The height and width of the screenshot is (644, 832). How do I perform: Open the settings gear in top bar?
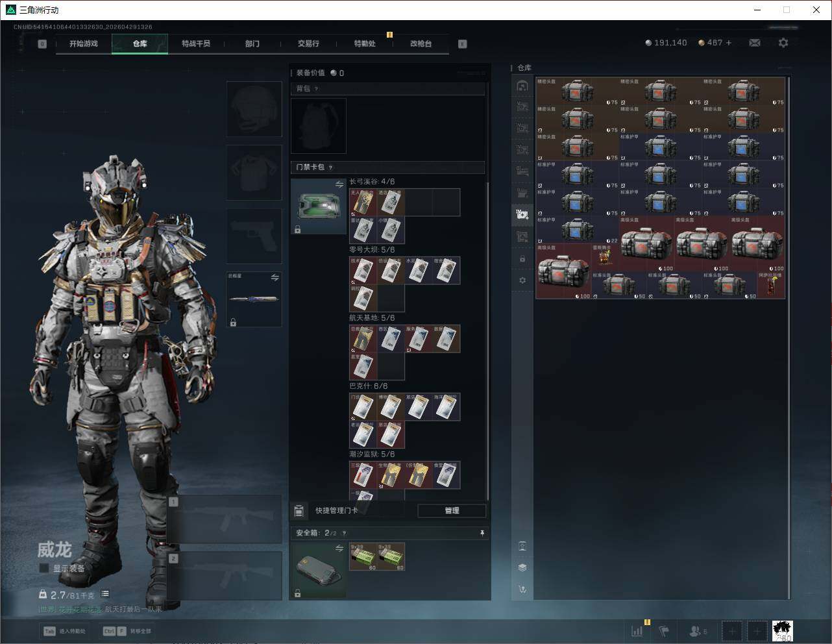click(x=783, y=43)
